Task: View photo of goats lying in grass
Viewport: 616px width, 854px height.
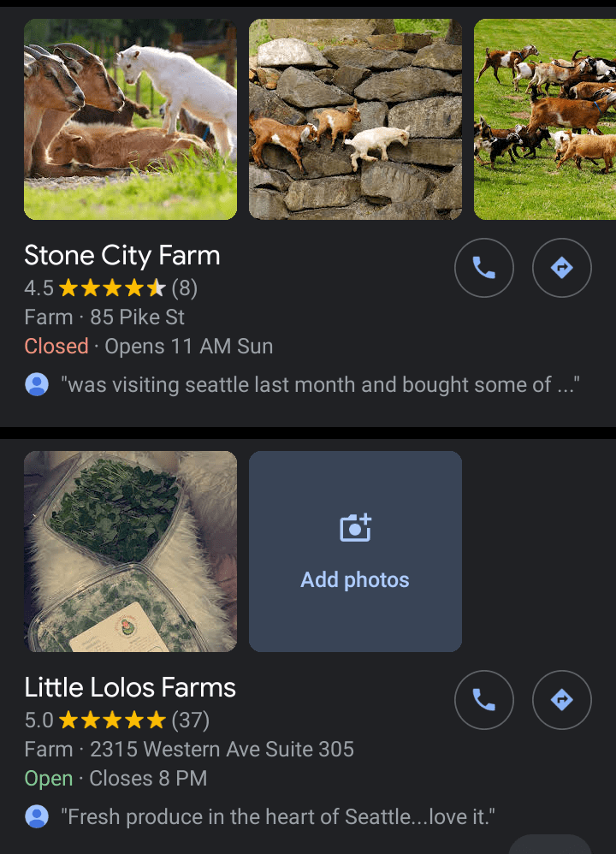Action: (130, 120)
